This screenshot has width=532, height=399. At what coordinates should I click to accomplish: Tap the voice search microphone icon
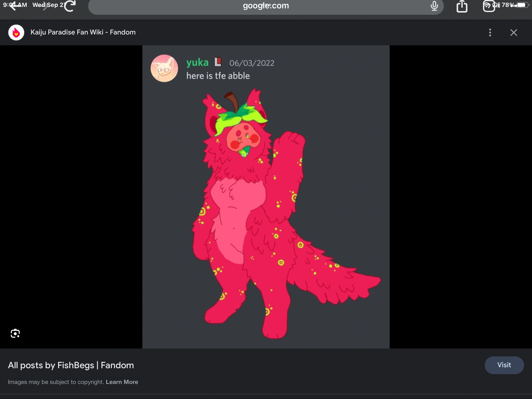434,6
